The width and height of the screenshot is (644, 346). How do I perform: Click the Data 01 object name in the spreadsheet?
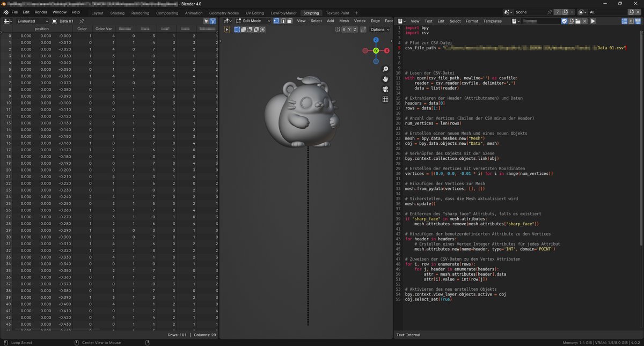pos(66,21)
